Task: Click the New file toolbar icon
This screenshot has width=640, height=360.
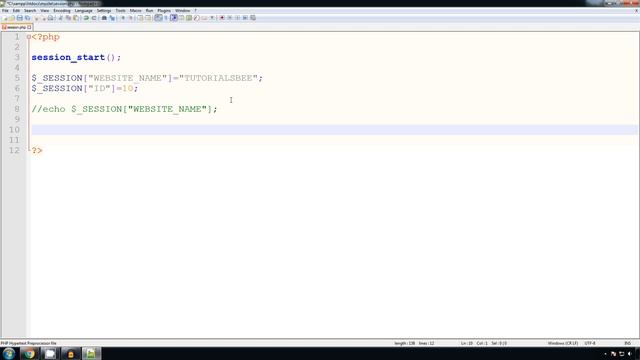Action: [4, 18]
